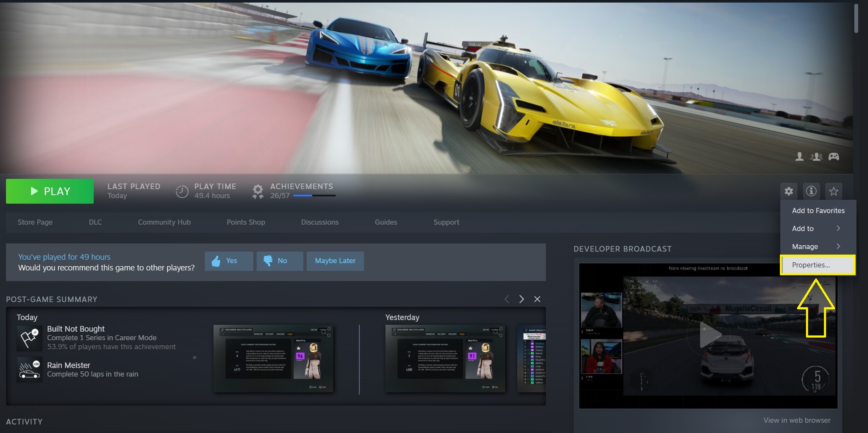Viewport: 868px width, 433px height.
Task: Go to next post-game summary page
Action: tap(521, 299)
